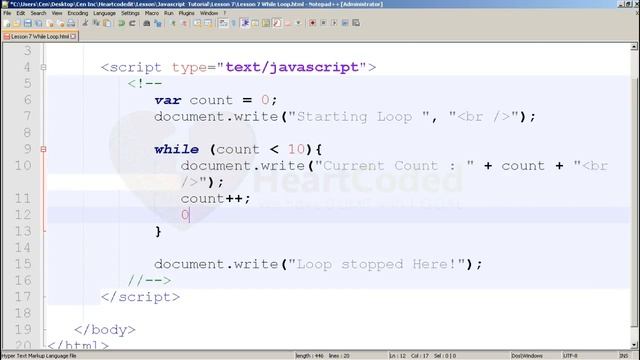Open User Defined Language dialog icon
This screenshot has height=360, width=640.
(256, 23)
